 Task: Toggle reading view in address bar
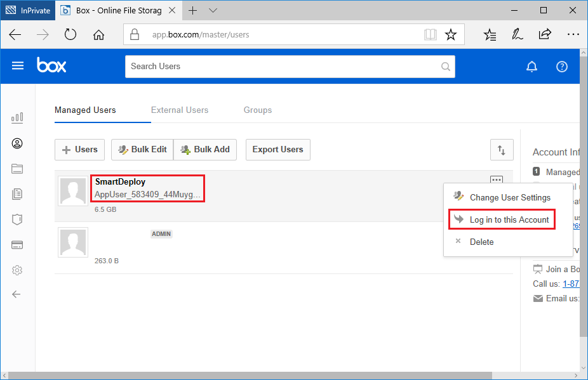(x=430, y=34)
